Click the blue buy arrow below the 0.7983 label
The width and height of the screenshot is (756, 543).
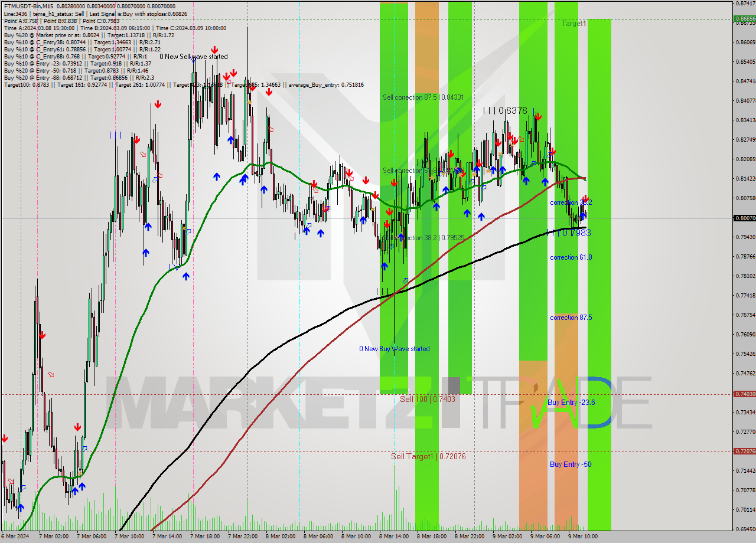[x=583, y=217]
